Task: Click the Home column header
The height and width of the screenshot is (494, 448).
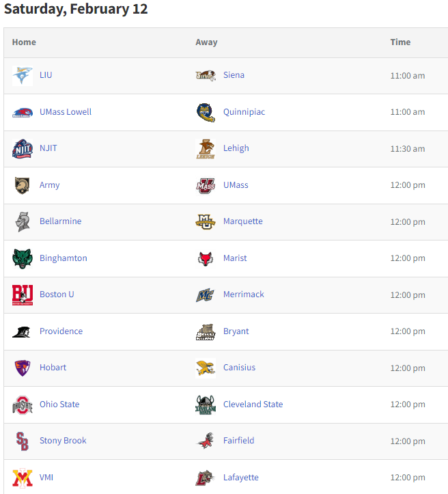Action: (24, 42)
